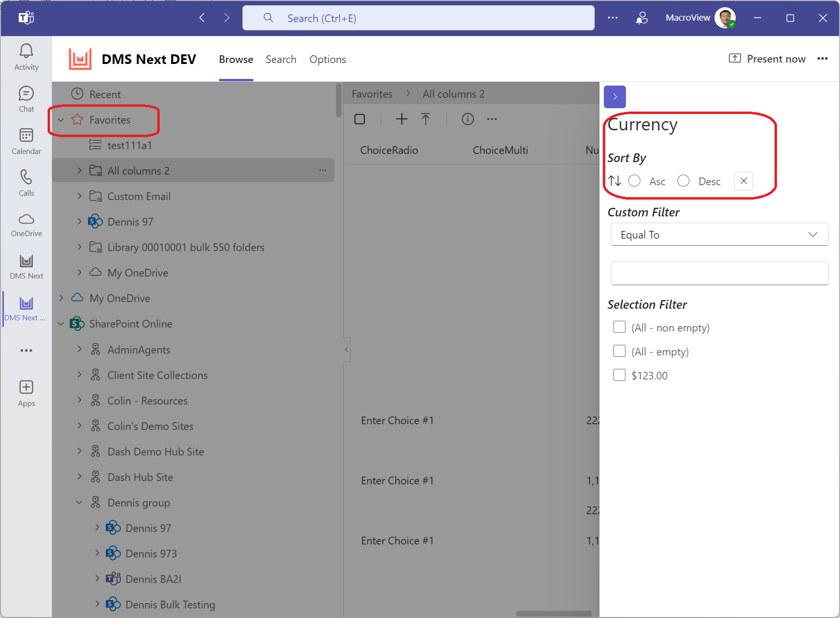
Task: Open settings and more ellipsis in title bar
Action: click(x=612, y=18)
